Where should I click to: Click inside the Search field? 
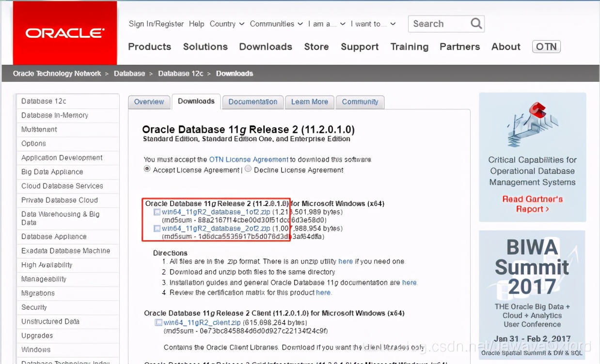[440, 24]
